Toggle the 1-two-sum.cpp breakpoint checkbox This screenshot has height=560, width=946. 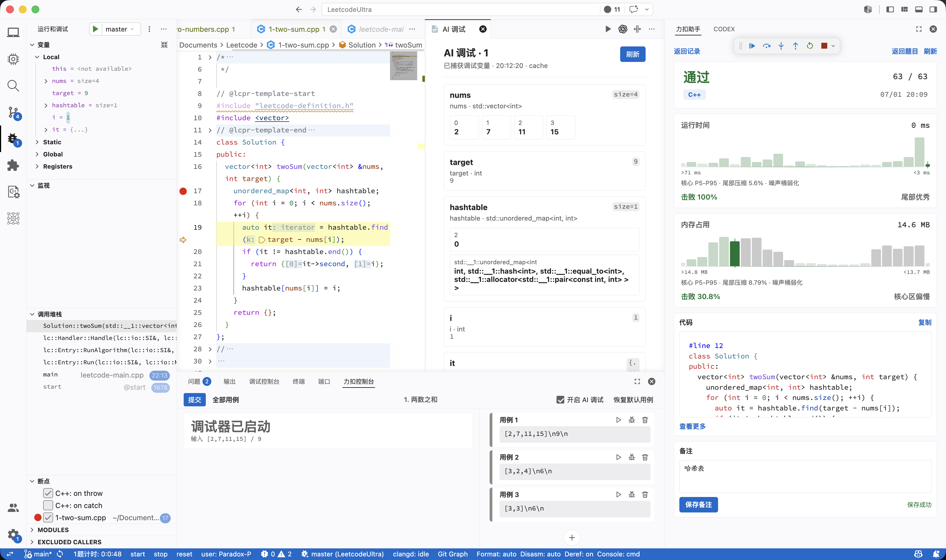(x=48, y=517)
